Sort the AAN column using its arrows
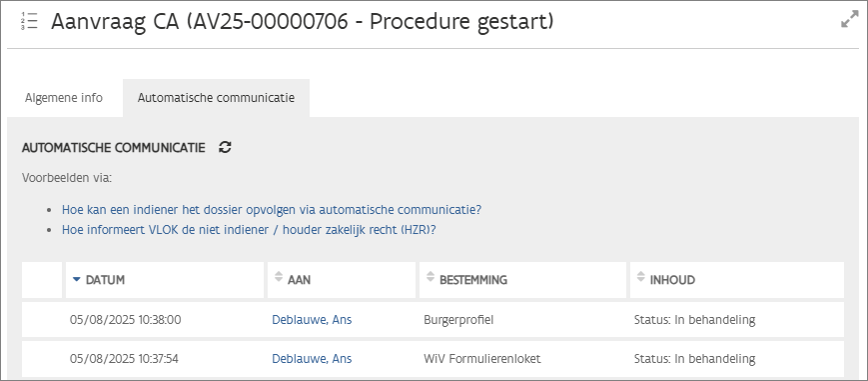The width and height of the screenshot is (868, 381). click(x=279, y=276)
